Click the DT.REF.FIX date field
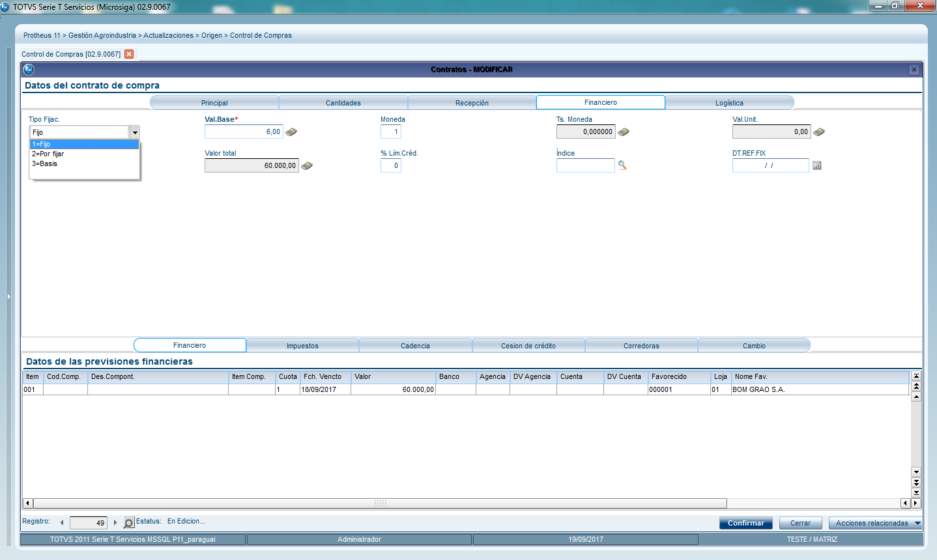The width and height of the screenshot is (937, 560). (x=771, y=165)
